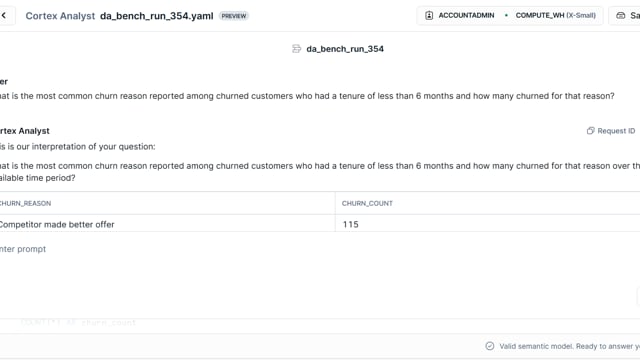Click the green warehouse status dot
Viewport: 640px width, 360px height.
(506, 16)
